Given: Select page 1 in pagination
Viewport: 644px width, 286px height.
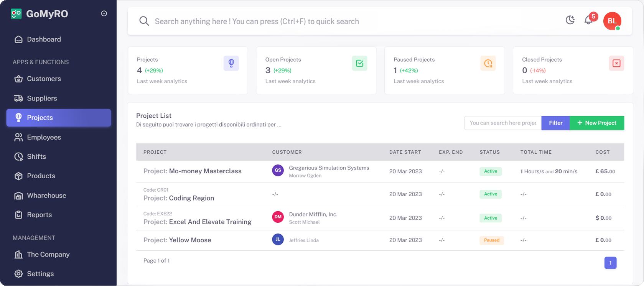Looking at the screenshot, I should [610, 263].
